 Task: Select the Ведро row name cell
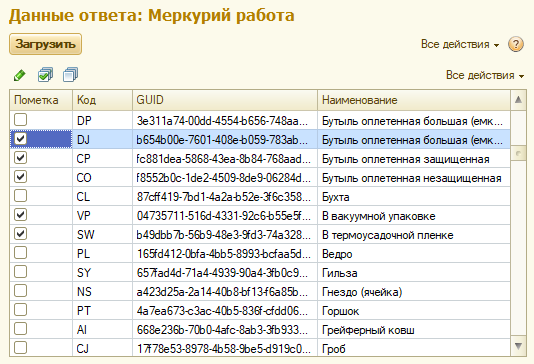414,254
